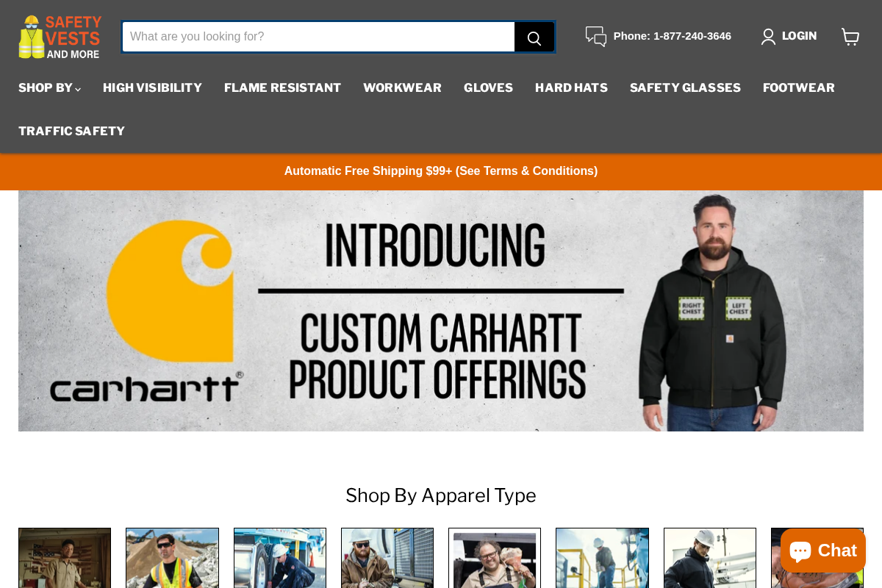Open the Shopify chat widget
Image resolution: width=882 pixels, height=588 pixels.
pos(822,551)
